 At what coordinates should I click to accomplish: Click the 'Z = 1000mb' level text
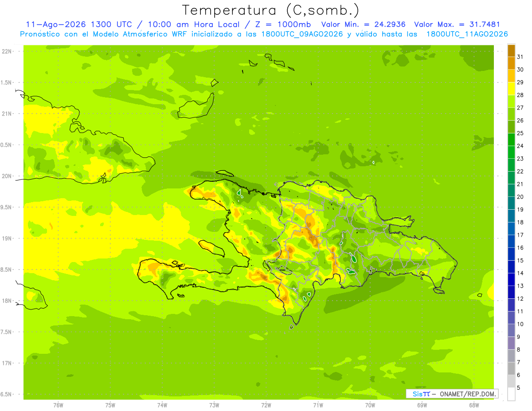click(x=283, y=24)
